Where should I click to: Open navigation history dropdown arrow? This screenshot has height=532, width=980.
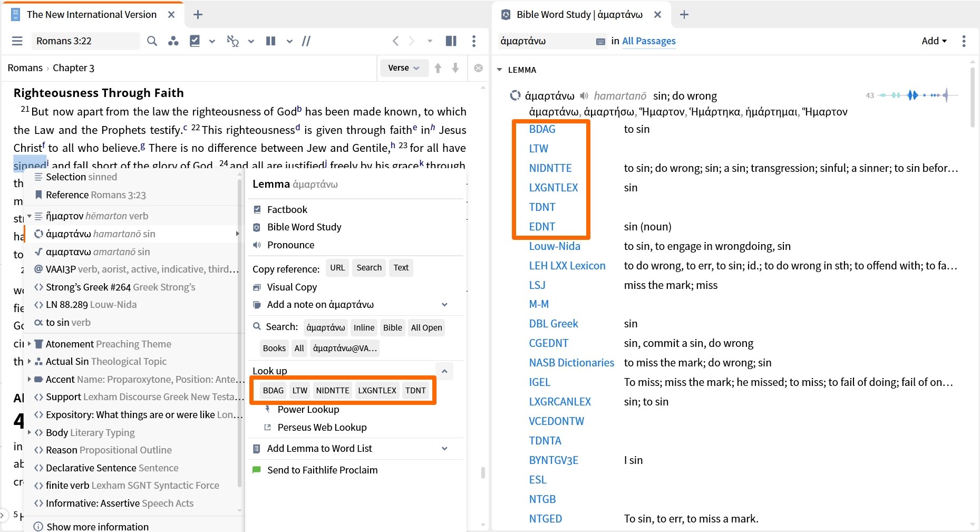[430, 41]
